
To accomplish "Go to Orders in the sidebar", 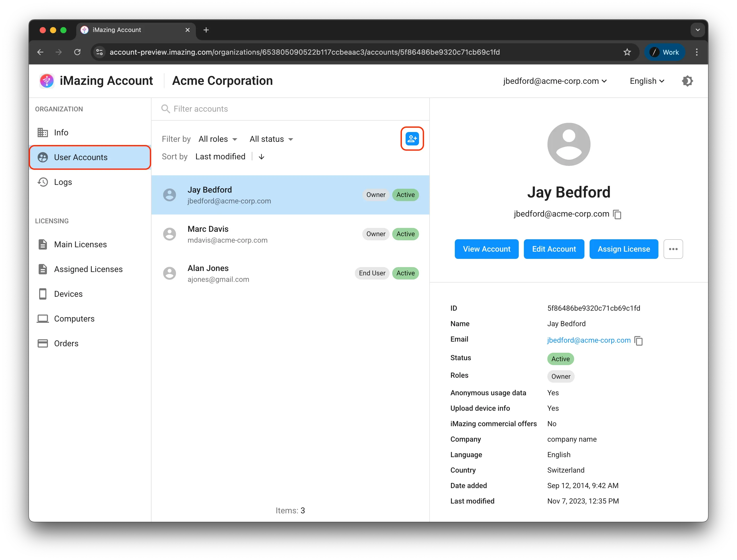I will [66, 343].
